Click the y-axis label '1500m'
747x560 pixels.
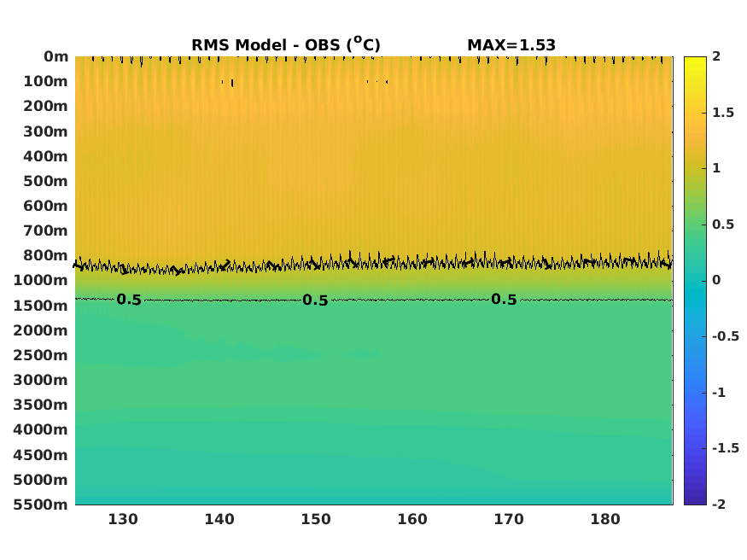pos(41,306)
